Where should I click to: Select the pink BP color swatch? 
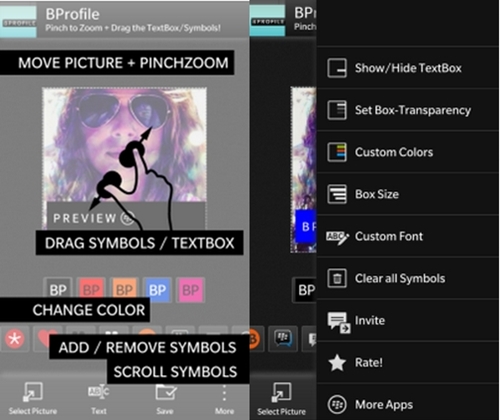190,289
